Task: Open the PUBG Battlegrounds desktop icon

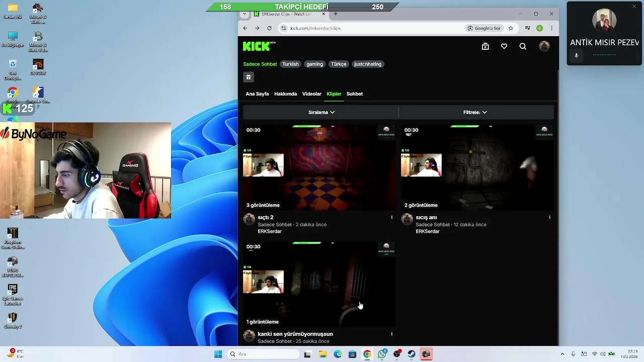Action: coord(13,267)
